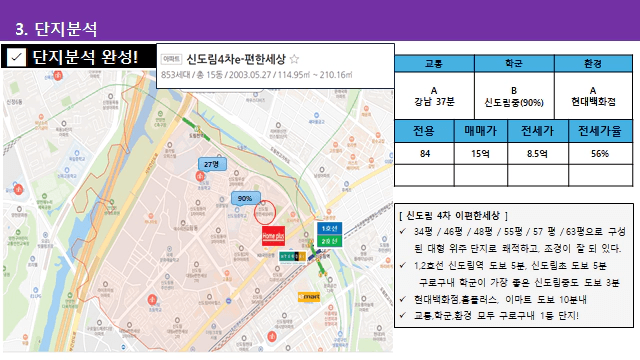
Task: Click the cell showing 현대백화점
Action: click(x=593, y=96)
